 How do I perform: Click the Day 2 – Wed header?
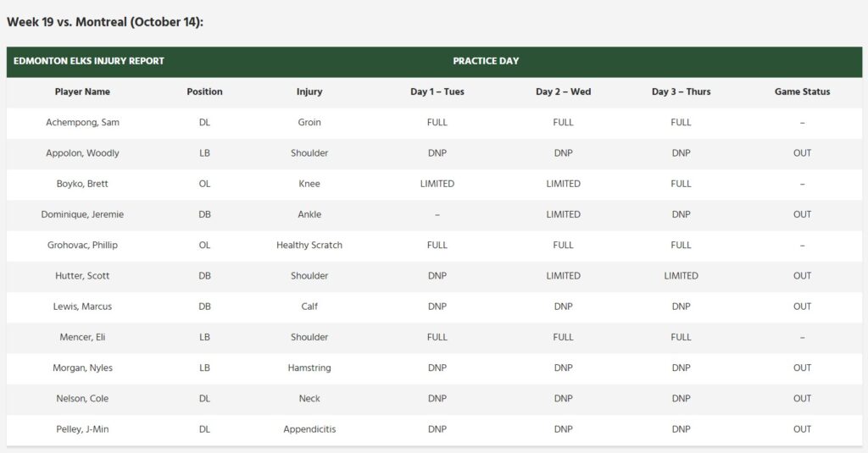563,91
